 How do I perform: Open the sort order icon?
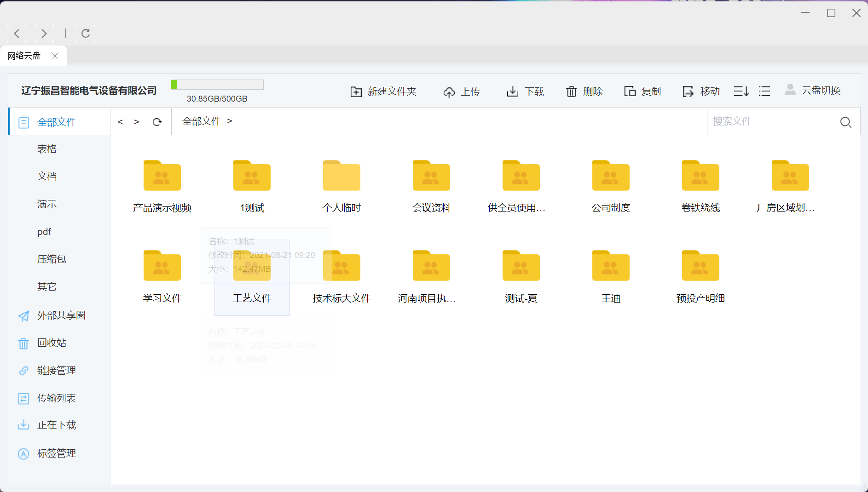click(741, 91)
